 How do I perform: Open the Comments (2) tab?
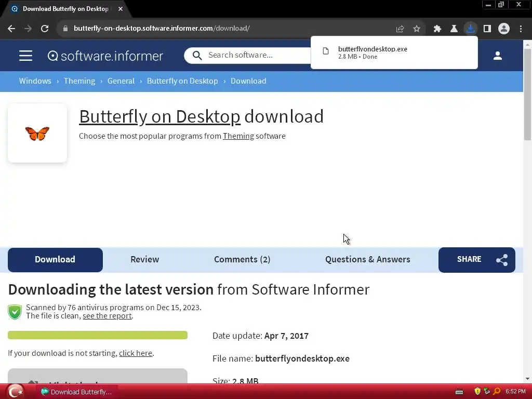(x=242, y=260)
